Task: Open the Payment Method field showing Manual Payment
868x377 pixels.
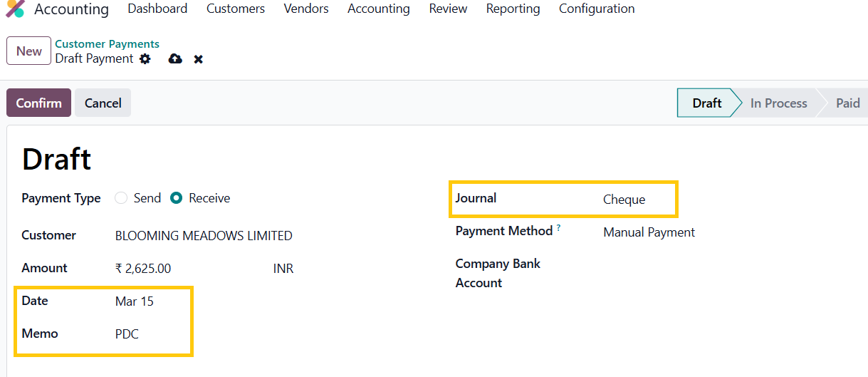Action: pos(649,232)
